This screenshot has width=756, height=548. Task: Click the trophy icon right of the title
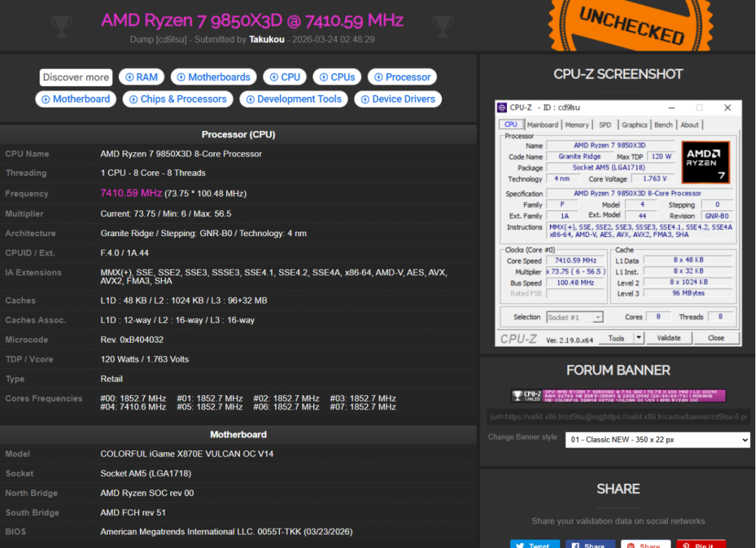point(443,27)
